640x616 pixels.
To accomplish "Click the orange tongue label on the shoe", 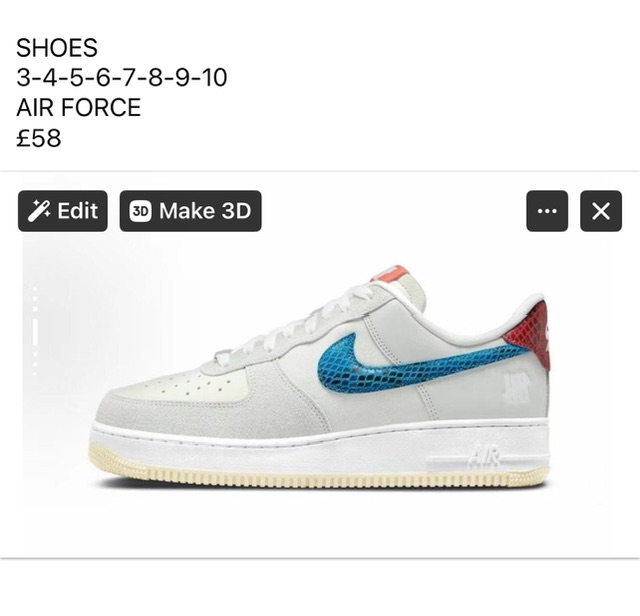I will 388,273.
